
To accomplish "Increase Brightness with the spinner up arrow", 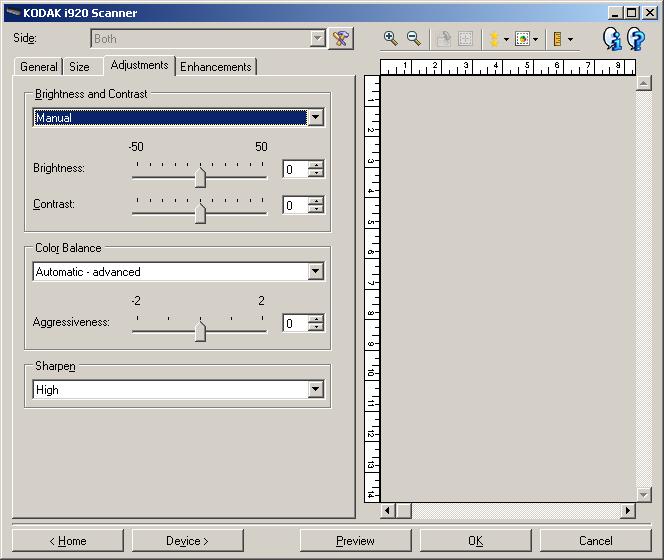I will click(x=316, y=165).
